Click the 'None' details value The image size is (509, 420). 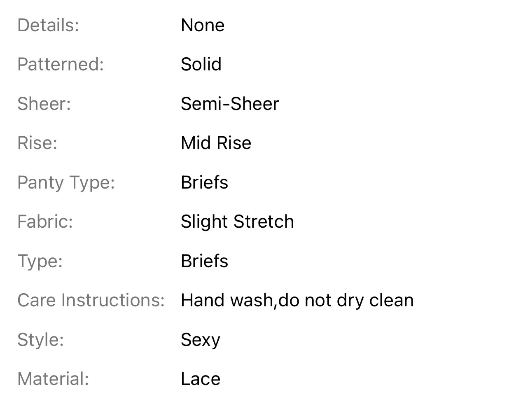(x=203, y=26)
